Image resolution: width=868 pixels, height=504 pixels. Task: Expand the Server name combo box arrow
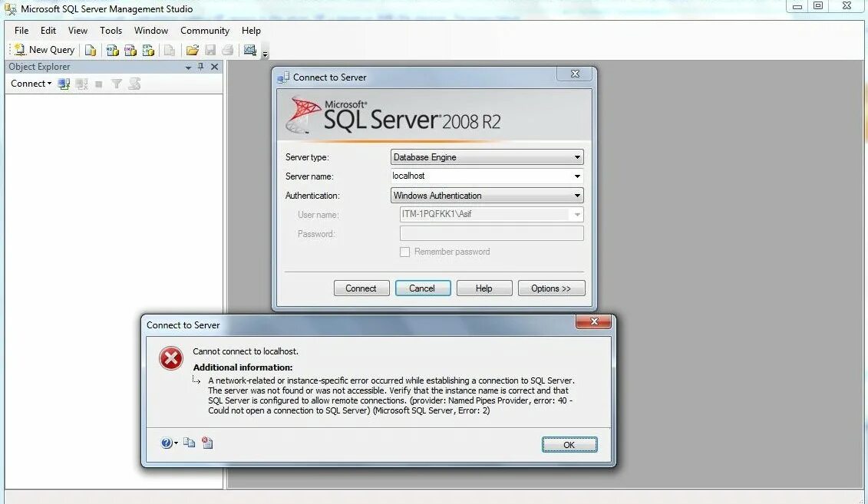click(577, 176)
